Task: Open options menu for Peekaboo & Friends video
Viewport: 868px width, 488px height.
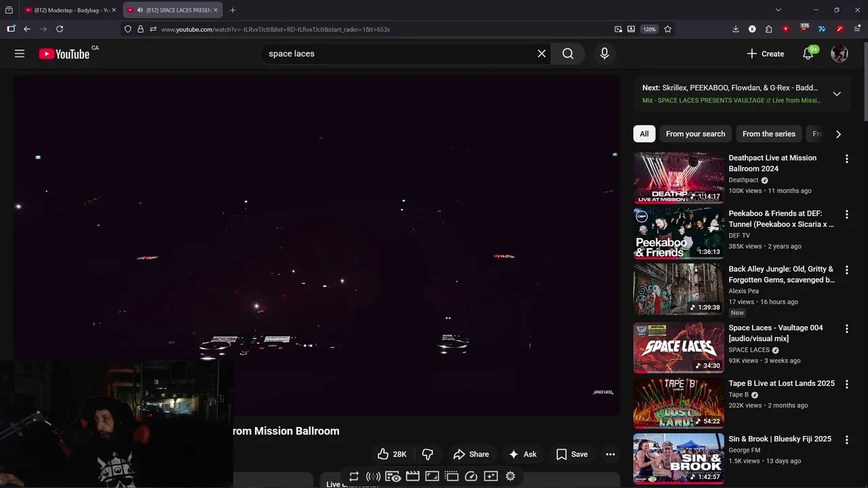Action: pos(846,214)
